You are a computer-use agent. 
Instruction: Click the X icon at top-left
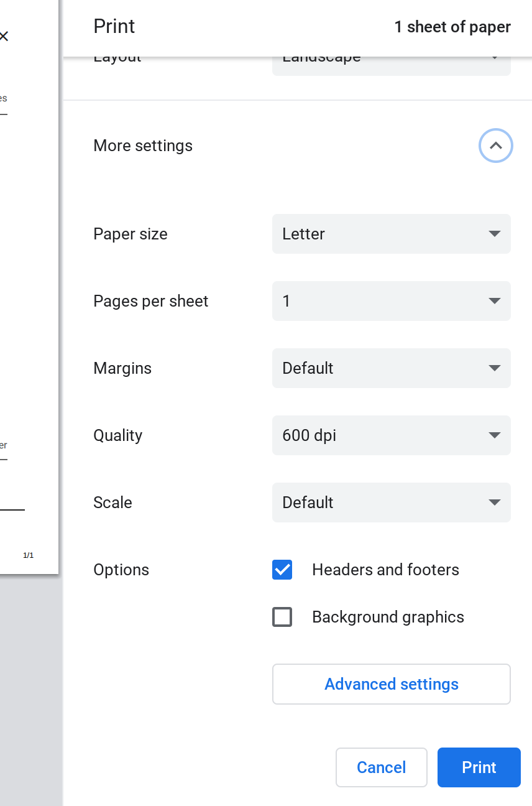click(x=4, y=37)
